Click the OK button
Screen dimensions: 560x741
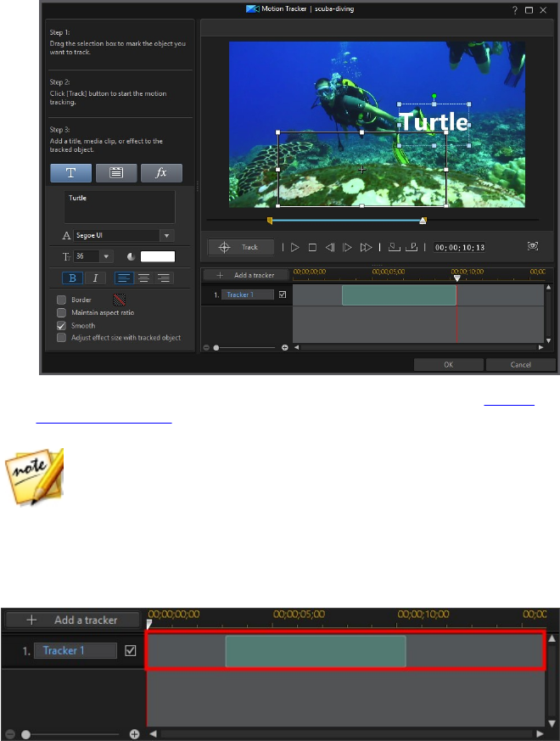click(449, 365)
